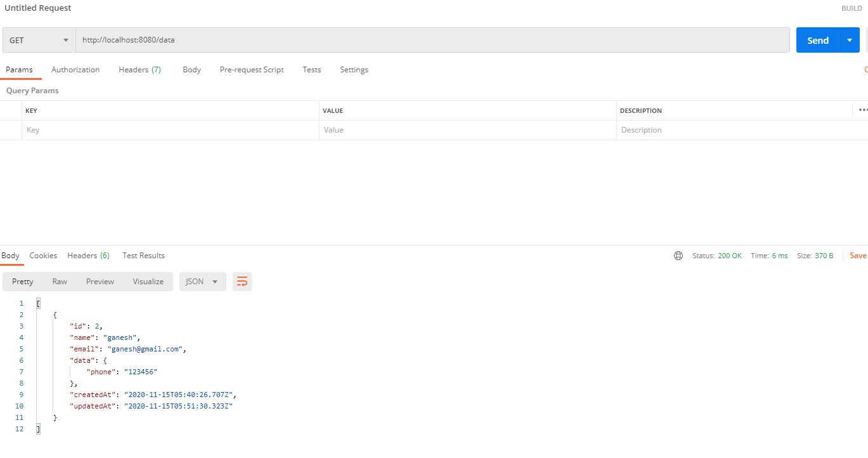Open the Test Results tab
This screenshot has width=868, height=458.
point(143,256)
